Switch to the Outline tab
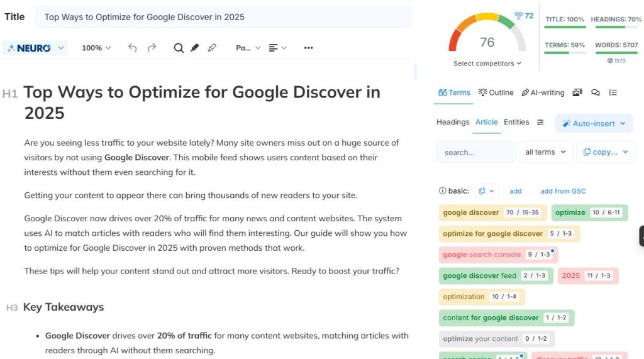644x359 pixels. coord(496,92)
